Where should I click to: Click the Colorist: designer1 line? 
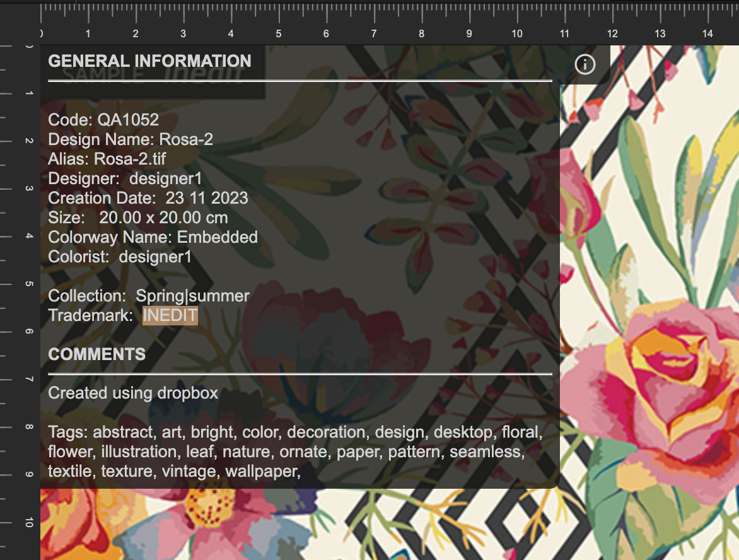click(120, 257)
